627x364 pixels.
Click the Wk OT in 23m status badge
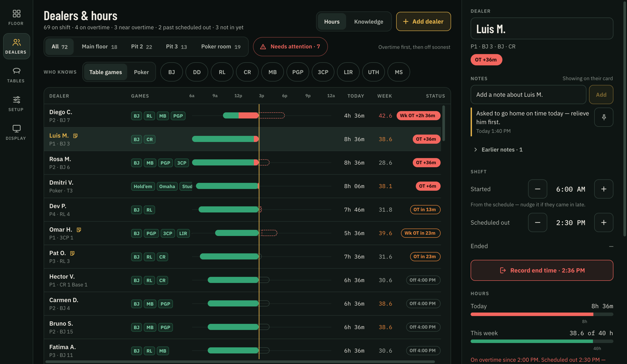click(x=421, y=233)
